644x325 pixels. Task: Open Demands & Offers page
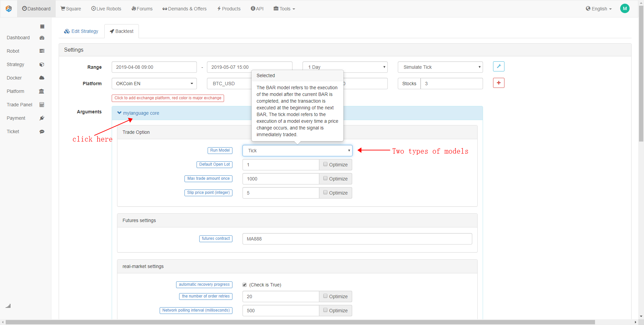[x=184, y=9]
